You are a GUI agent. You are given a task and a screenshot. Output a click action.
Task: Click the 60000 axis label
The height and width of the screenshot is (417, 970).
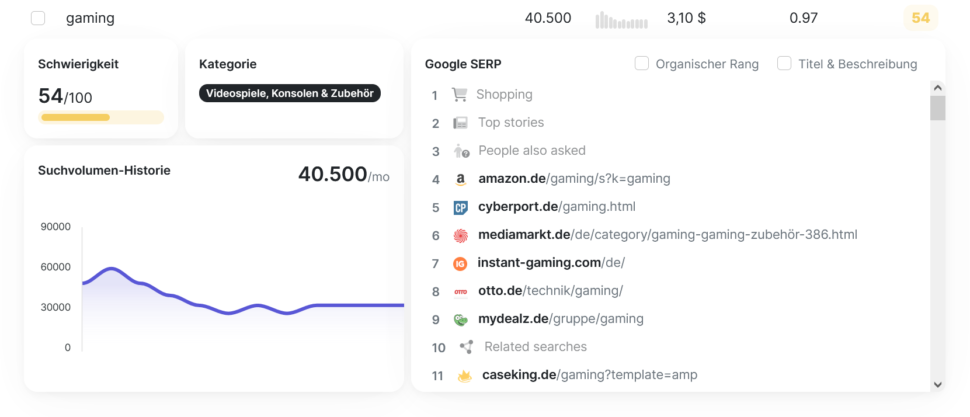click(56, 267)
